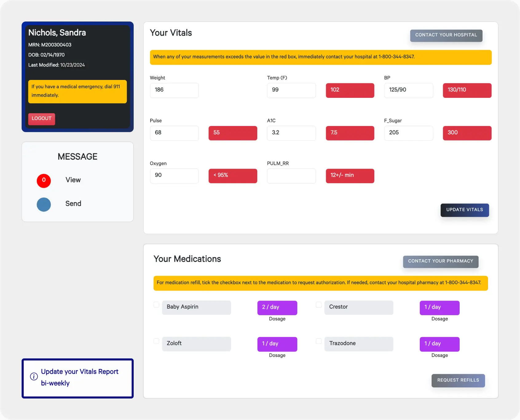This screenshot has width=520, height=420.
Task: Click Baby Aspirin's 2 / day dosage
Action: click(277, 308)
